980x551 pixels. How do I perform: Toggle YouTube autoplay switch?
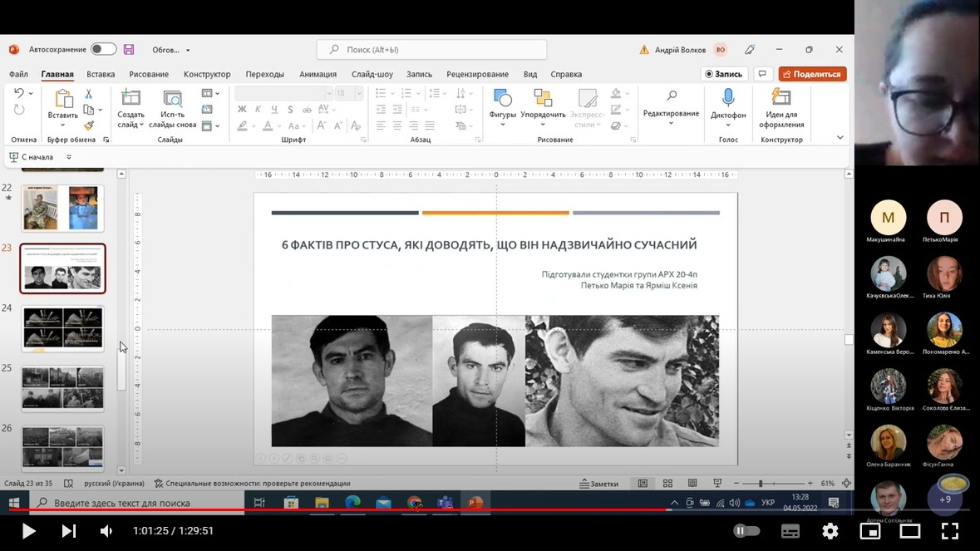[746, 530]
